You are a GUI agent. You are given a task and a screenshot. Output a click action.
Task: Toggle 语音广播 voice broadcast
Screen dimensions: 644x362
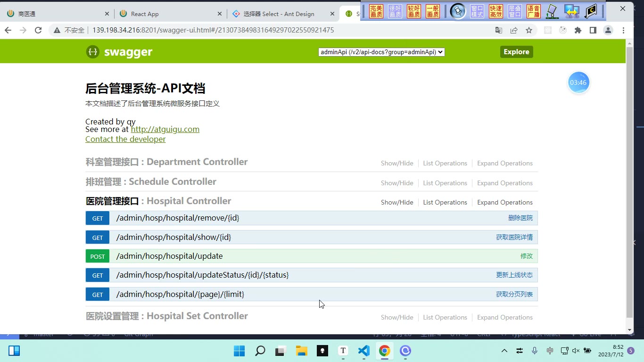coord(534,11)
